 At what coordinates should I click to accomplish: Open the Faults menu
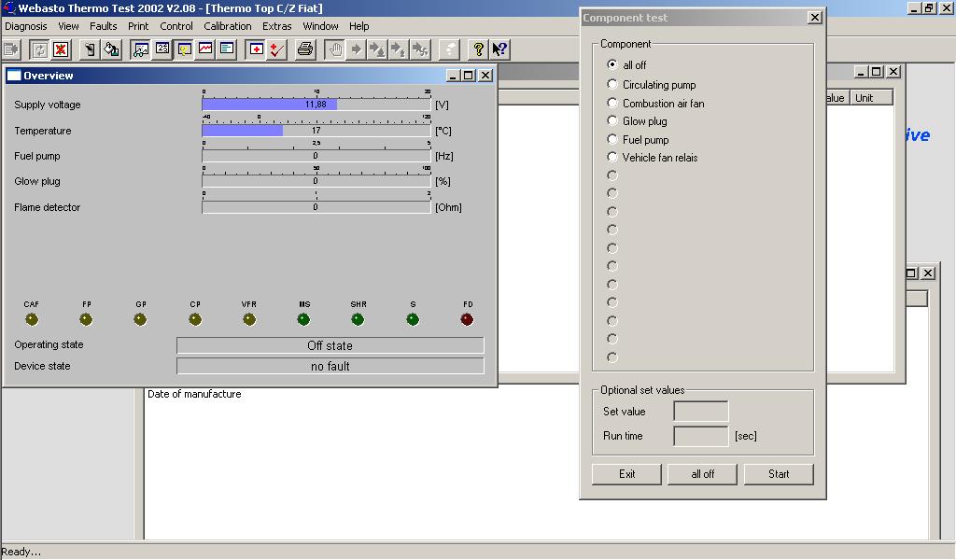click(103, 26)
